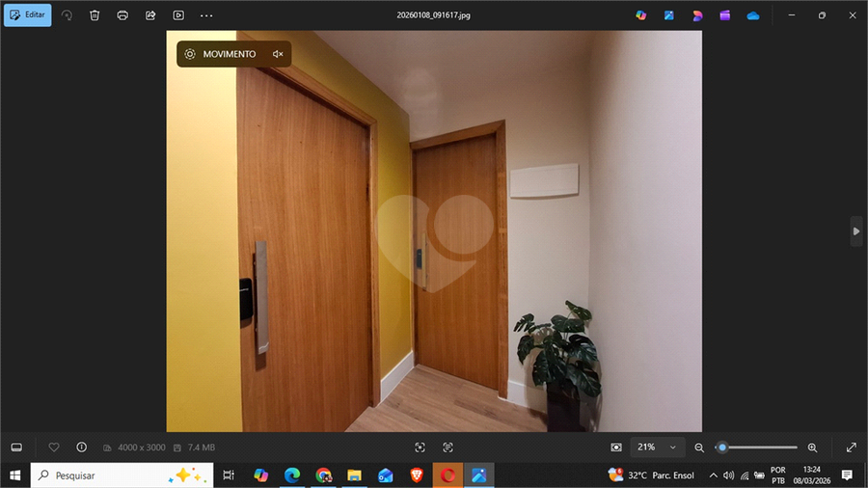Click the zoom slider track
The image size is (868, 488).
(762, 447)
